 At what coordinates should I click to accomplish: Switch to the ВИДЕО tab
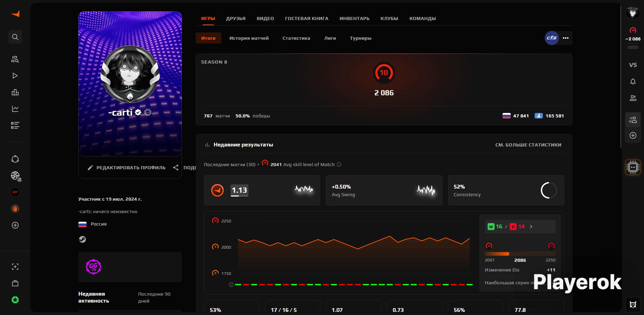[x=265, y=19]
